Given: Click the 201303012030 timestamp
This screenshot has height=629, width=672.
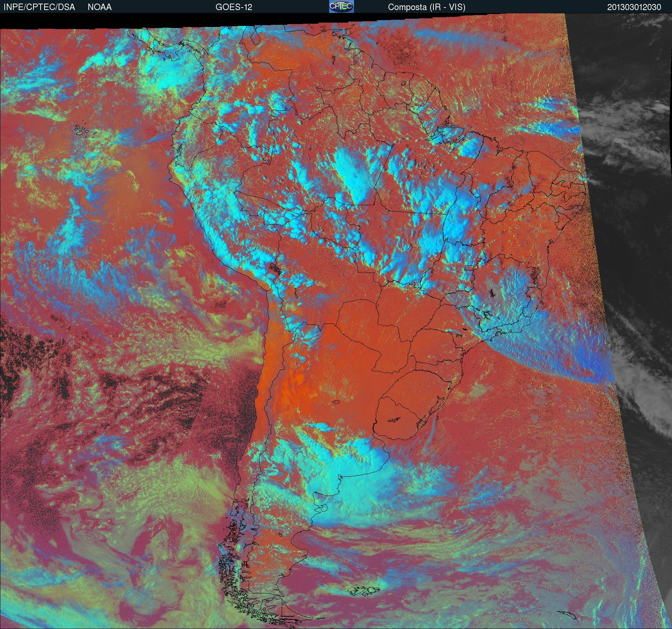Looking at the screenshot, I should pos(634,7).
